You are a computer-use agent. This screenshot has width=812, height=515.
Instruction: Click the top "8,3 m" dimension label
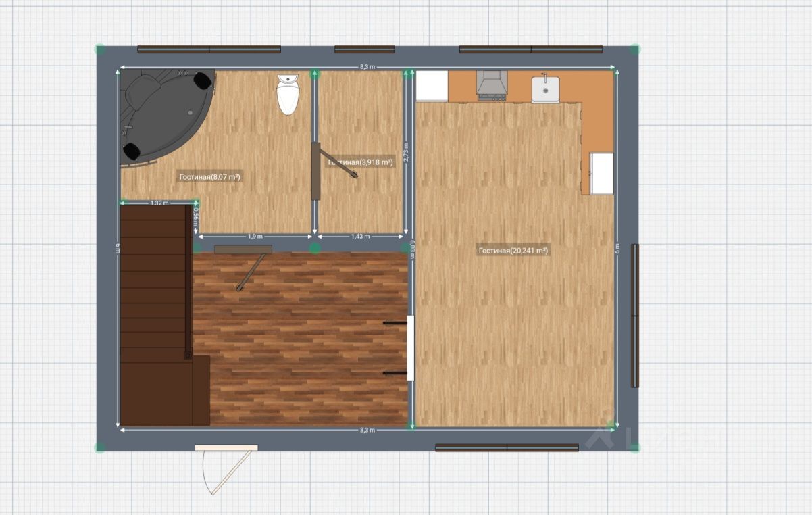[367, 67]
